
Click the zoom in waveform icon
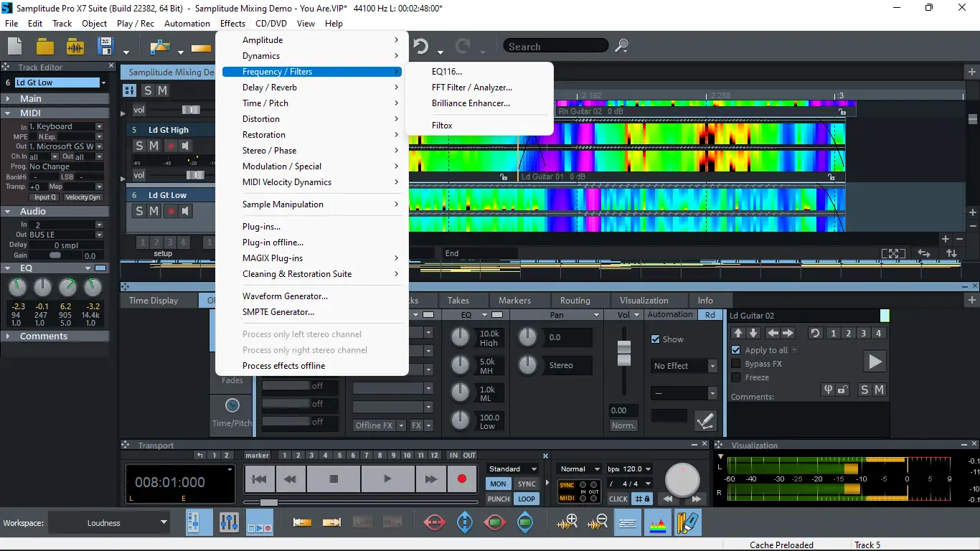tap(567, 522)
